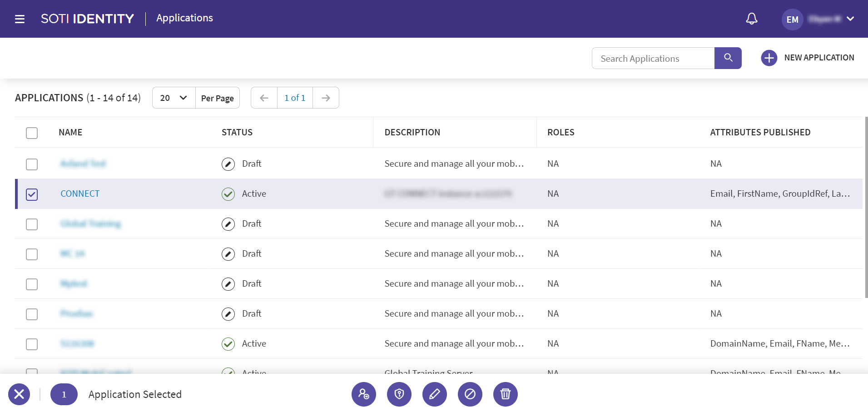
Task: Uncheck the CONNECT row checkbox
Action: coord(32,194)
